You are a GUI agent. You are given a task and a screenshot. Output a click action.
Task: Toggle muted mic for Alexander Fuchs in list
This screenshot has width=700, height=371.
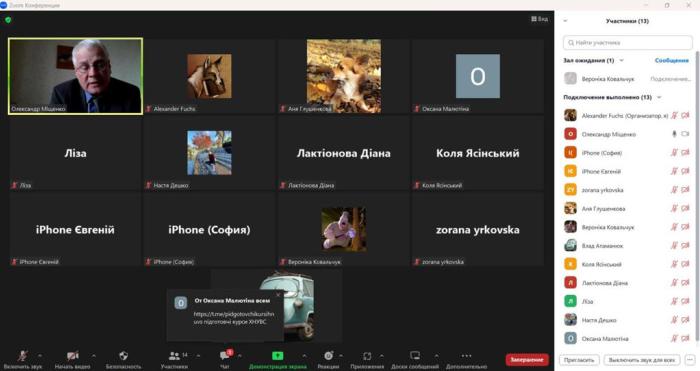[675, 115]
